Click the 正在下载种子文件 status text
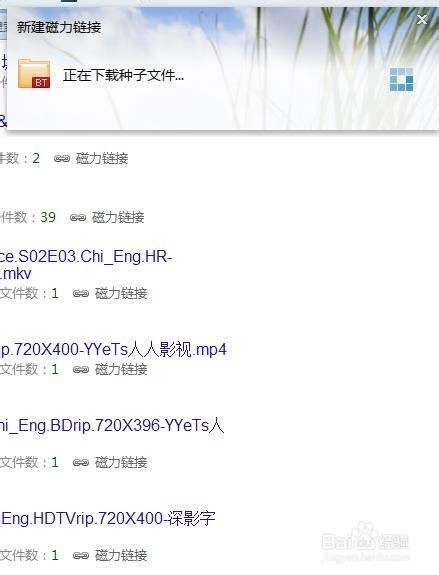The width and height of the screenshot is (439, 575). point(123,75)
